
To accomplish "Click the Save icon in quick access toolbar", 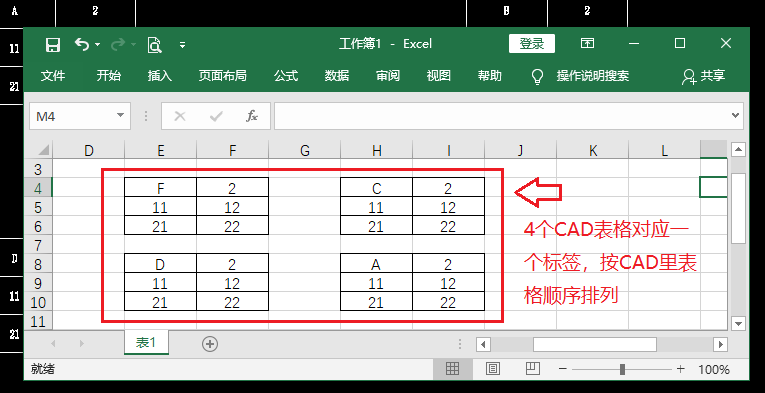I will (x=53, y=45).
